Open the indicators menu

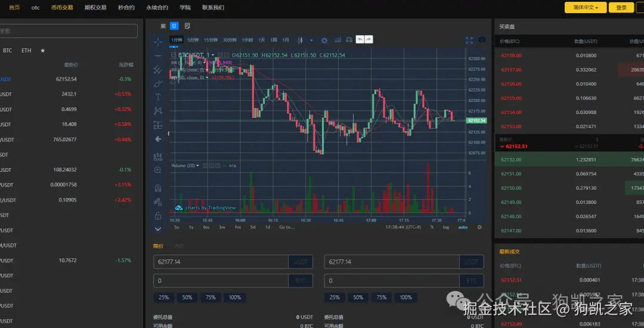(338, 40)
